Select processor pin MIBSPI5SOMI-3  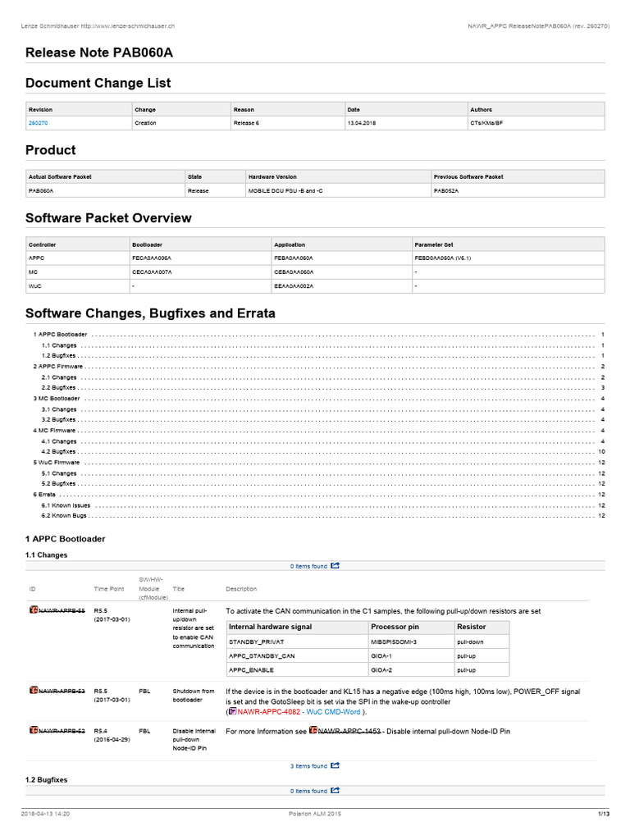pyautogui.click(x=394, y=641)
